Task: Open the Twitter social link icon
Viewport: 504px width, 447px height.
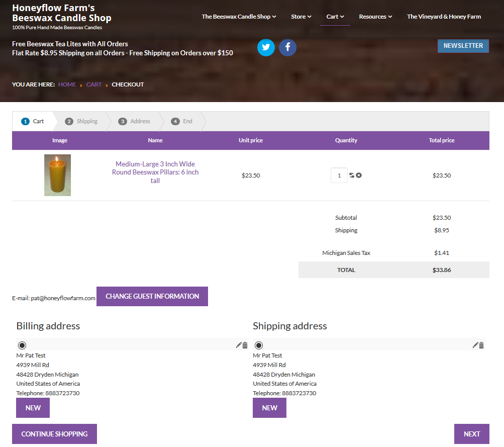Action: point(266,48)
